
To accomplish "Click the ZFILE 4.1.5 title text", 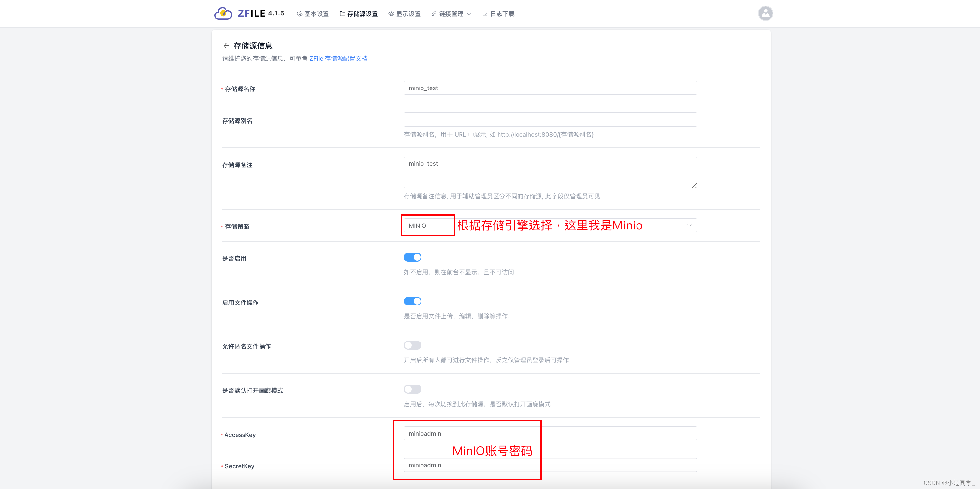I will tap(261, 14).
